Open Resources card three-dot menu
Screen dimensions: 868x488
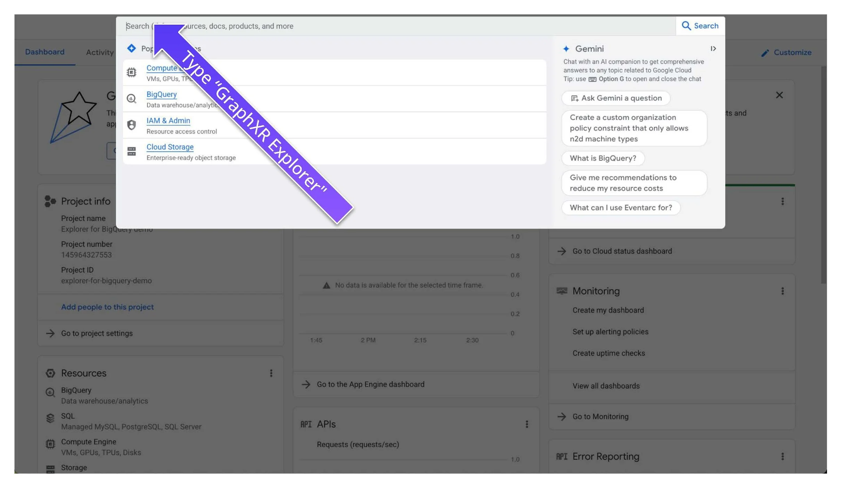271,373
